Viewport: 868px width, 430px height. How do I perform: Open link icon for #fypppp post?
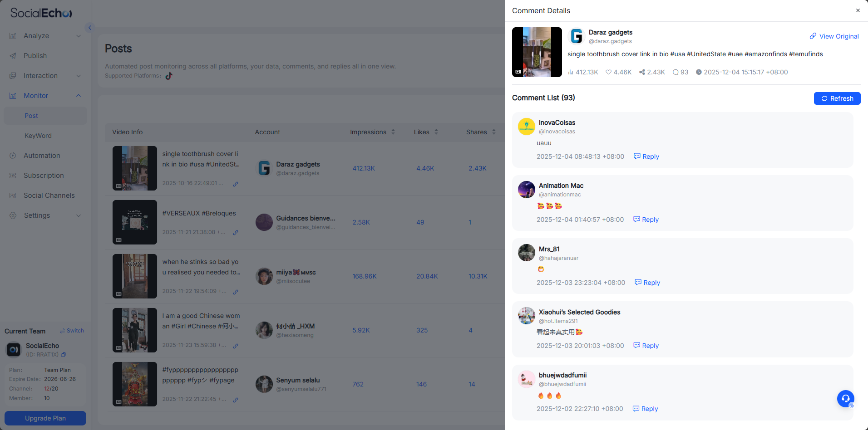coord(236,400)
